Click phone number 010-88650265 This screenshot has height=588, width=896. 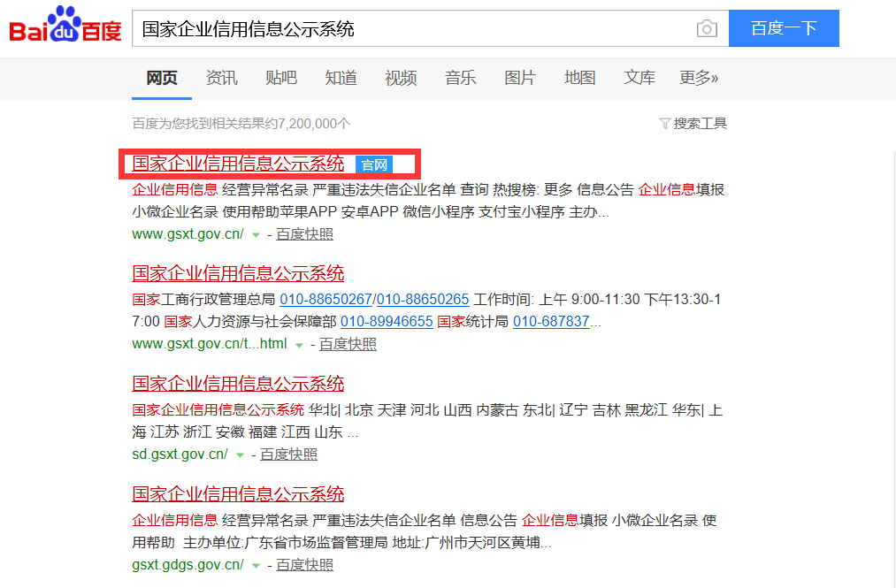click(x=423, y=300)
